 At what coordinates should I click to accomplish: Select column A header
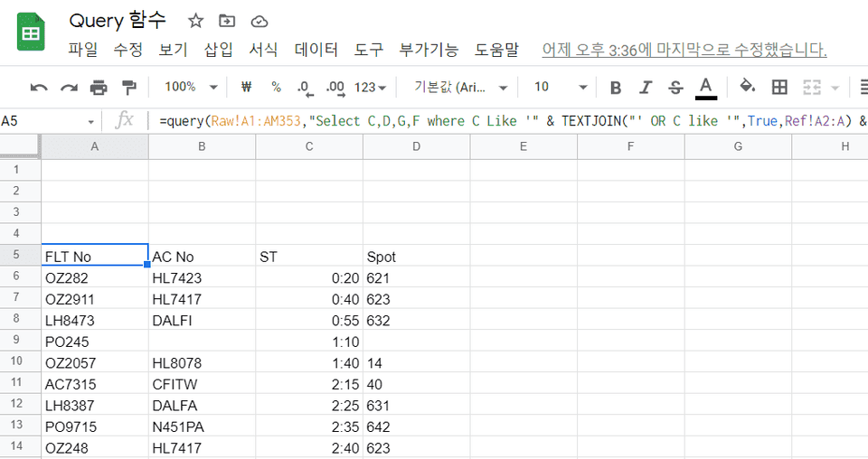pos(95,146)
